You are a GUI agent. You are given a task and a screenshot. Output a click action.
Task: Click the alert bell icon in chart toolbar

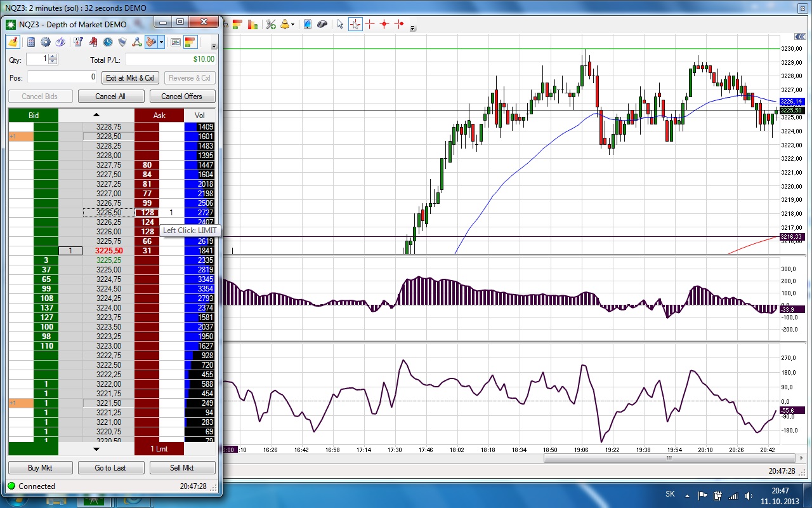[285, 24]
